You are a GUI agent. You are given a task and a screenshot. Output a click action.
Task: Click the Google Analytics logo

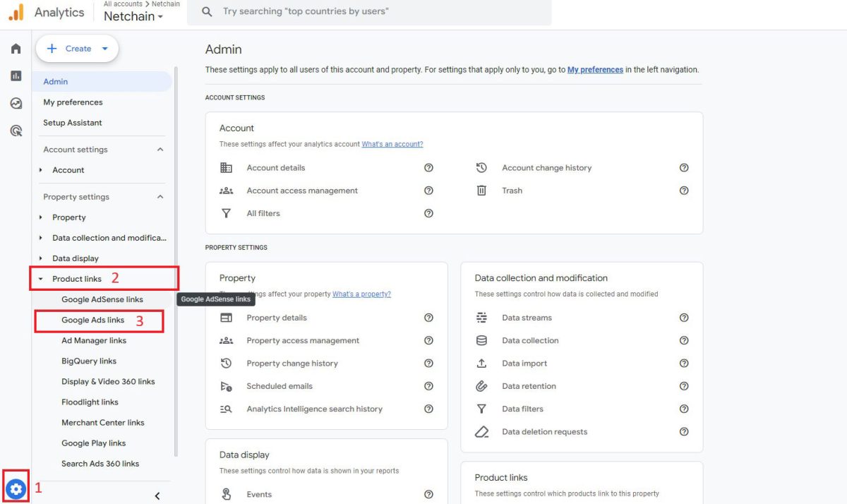pyautogui.click(x=16, y=12)
